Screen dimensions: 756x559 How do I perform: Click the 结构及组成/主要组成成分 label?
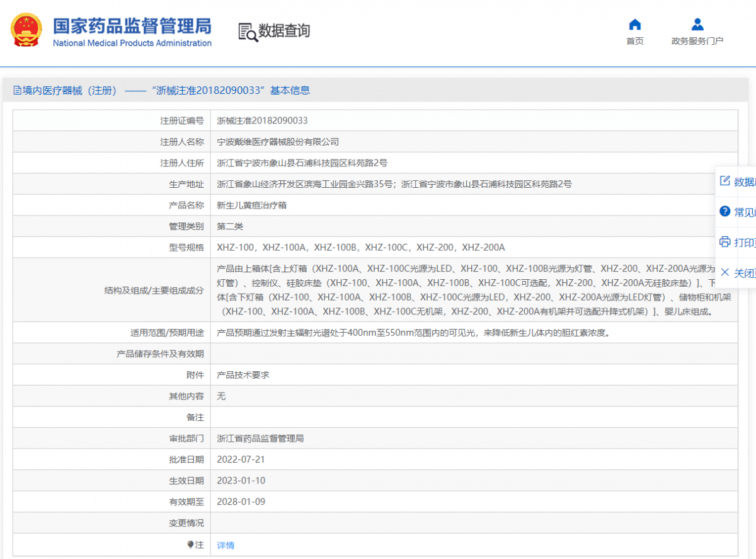click(154, 290)
